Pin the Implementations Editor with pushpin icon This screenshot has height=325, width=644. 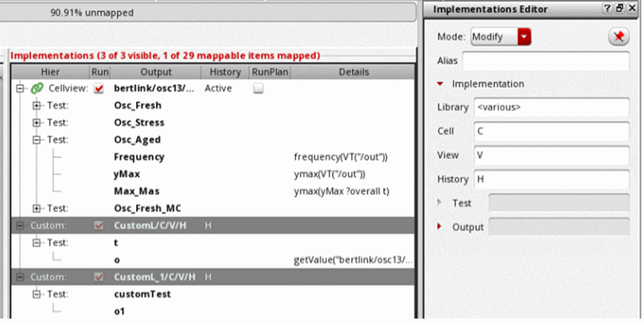coord(619,37)
